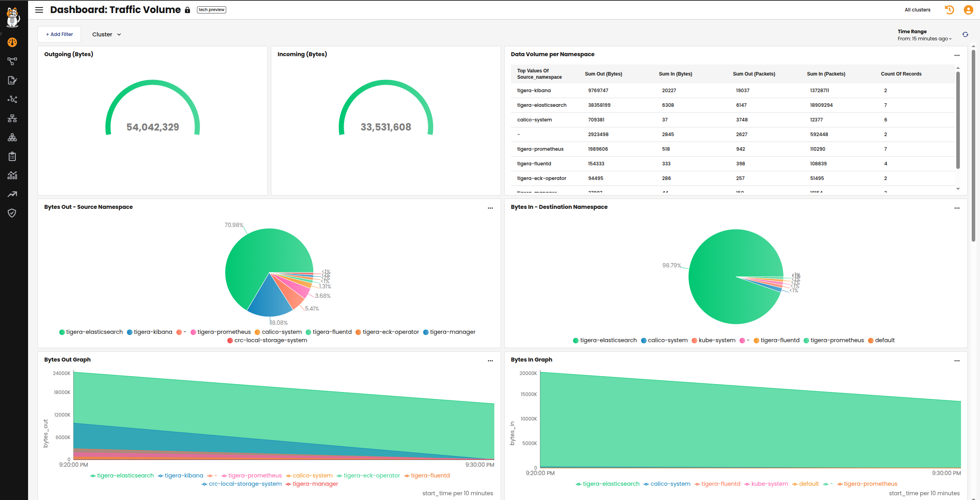Open the hamburger navigation menu

39,10
